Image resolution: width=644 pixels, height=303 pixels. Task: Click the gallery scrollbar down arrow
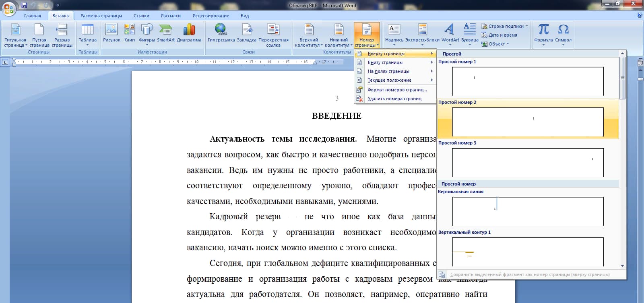click(x=622, y=266)
